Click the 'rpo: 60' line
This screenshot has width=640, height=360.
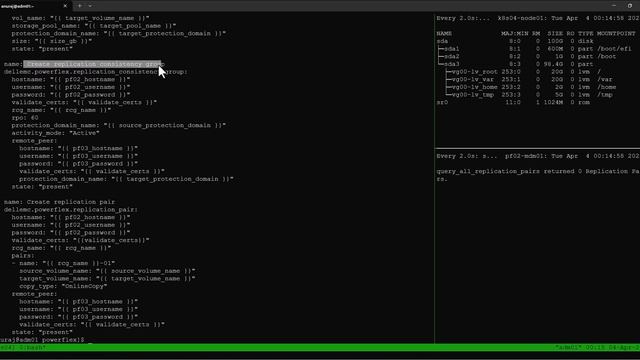(x=25, y=118)
